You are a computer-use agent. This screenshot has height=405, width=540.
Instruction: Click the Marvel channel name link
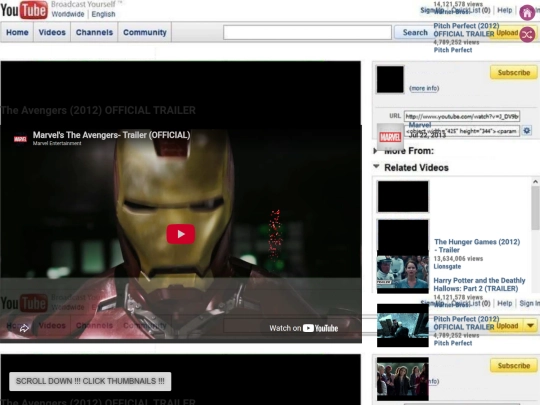pos(420,125)
